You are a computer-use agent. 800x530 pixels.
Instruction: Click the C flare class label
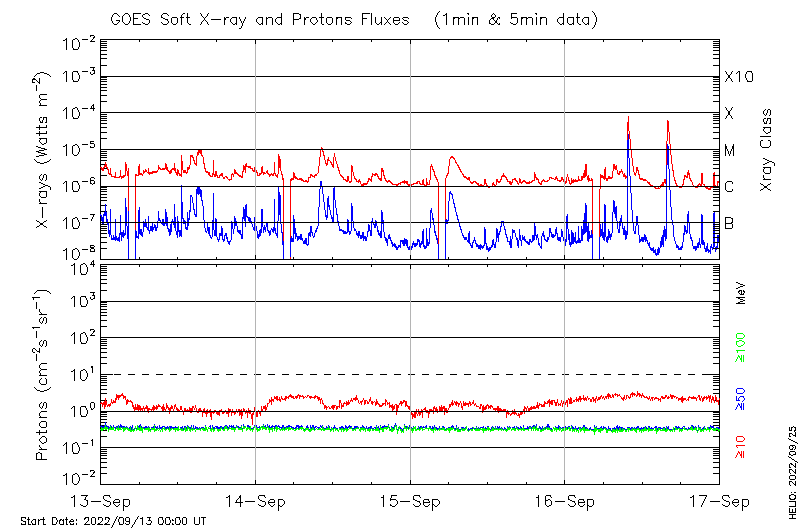click(730, 187)
